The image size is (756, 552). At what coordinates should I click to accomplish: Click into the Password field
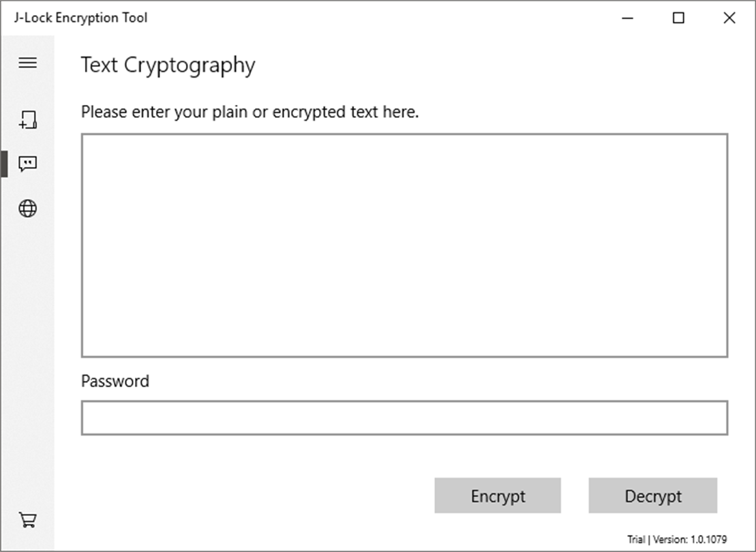pos(404,418)
